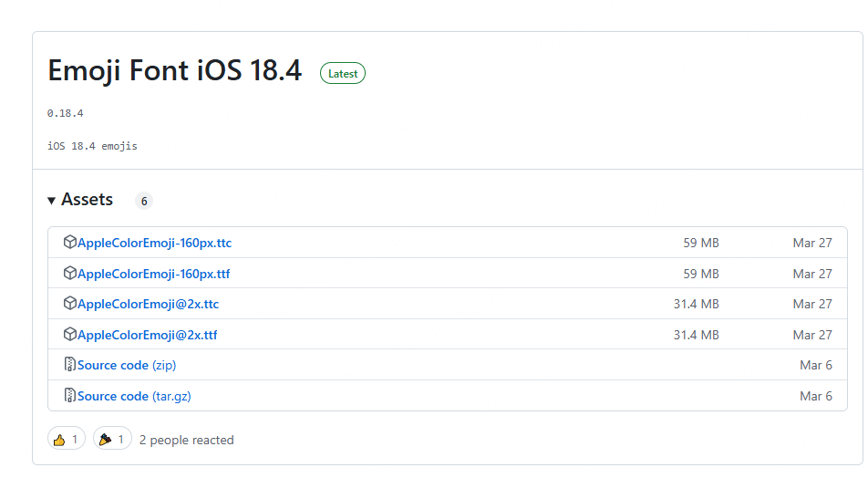
Task: Click the 2 people reacted text
Action: coord(187,440)
